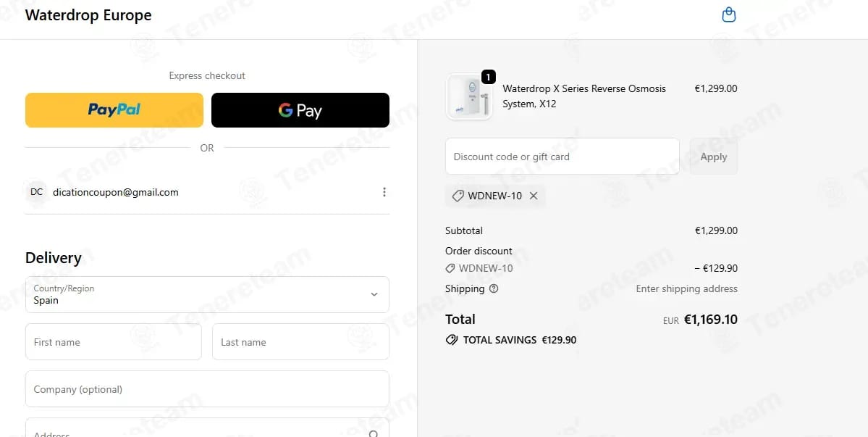Viewport: 868px width, 437px height.
Task: Select dicationcoupon@gmail.com email text
Action: coord(116,192)
